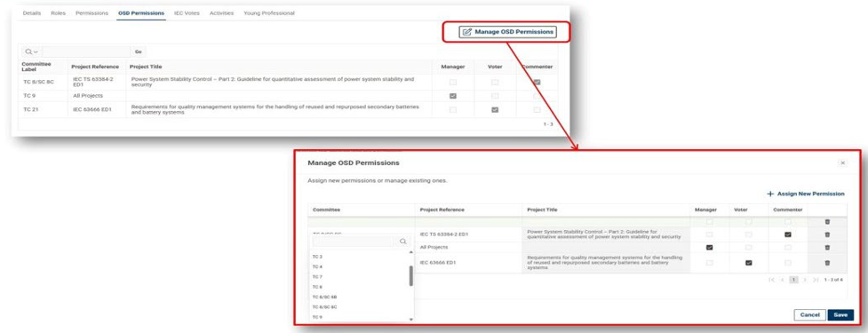This screenshot has width=868, height=333.
Task: Open the Manage OSD Permissions button
Action: (507, 32)
